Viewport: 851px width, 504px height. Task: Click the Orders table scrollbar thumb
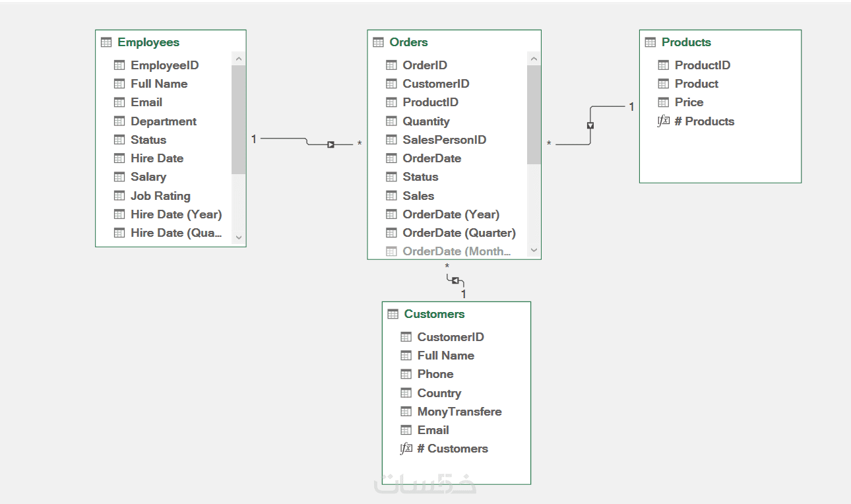(x=534, y=114)
